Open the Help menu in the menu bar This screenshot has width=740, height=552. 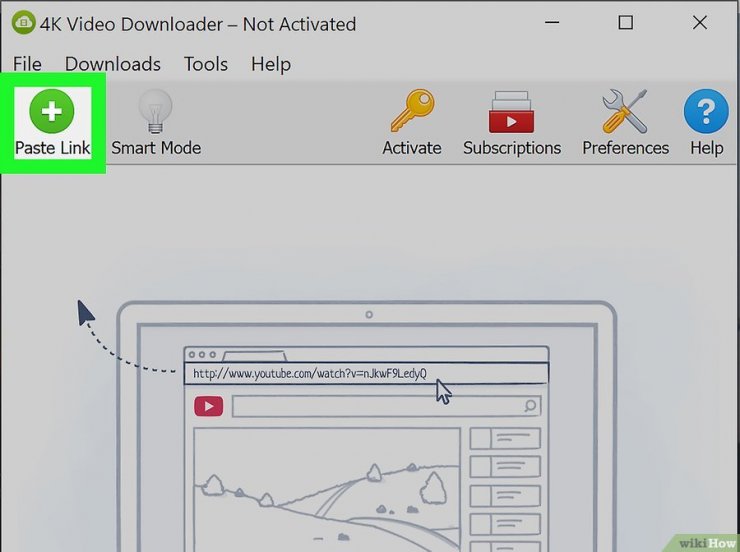point(271,64)
